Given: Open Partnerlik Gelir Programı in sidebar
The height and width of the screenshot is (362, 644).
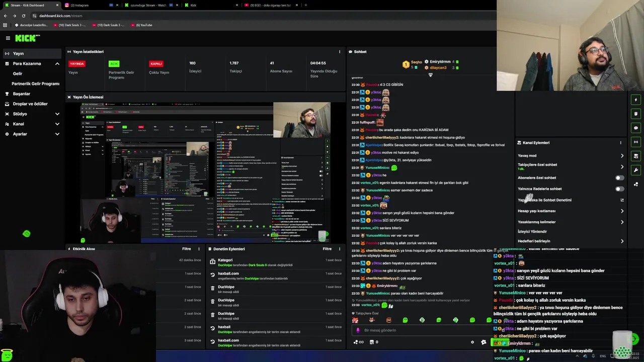Looking at the screenshot, I should pos(36,83).
